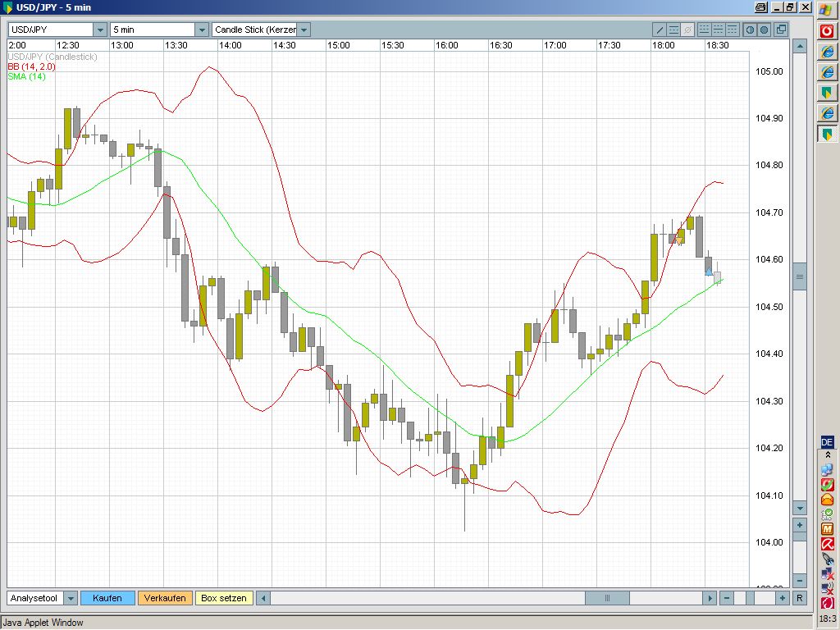Click the dark-filled octagon toolbar icon
Image resolution: width=840 pixels, height=630 pixels.
[x=764, y=30]
